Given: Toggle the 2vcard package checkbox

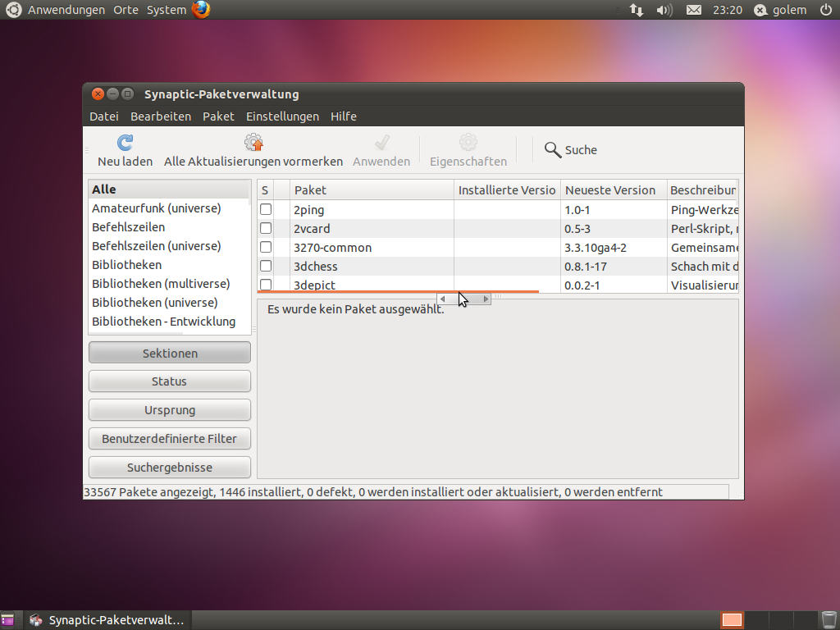Looking at the screenshot, I should pyautogui.click(x=266, y=229).
